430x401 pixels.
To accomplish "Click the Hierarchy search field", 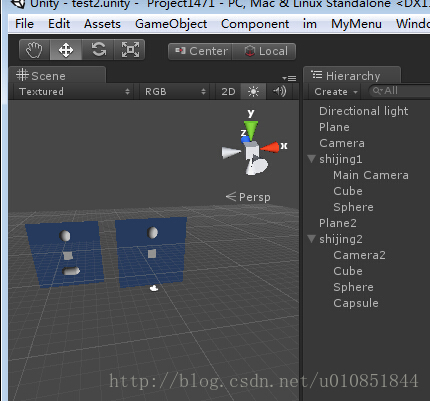I will pyautogui.click(x=399, y=91).
